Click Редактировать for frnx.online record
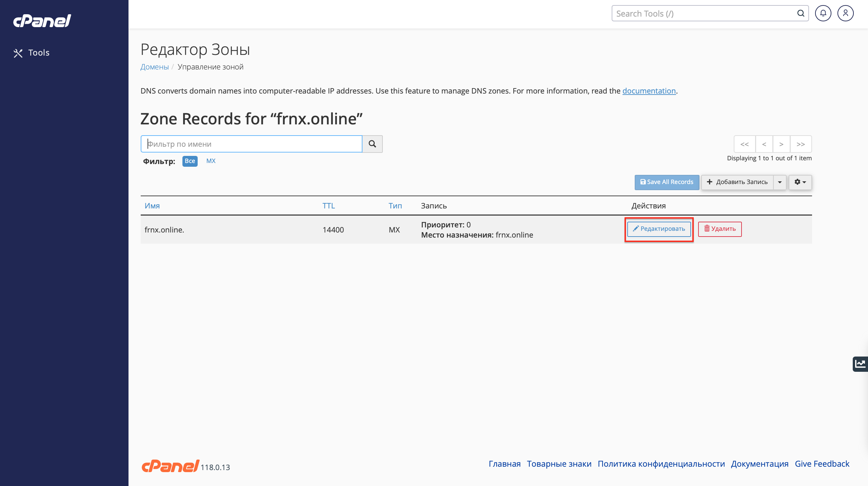Image resolution: width=868 pixels, height=486 pixels. (659, 229)
